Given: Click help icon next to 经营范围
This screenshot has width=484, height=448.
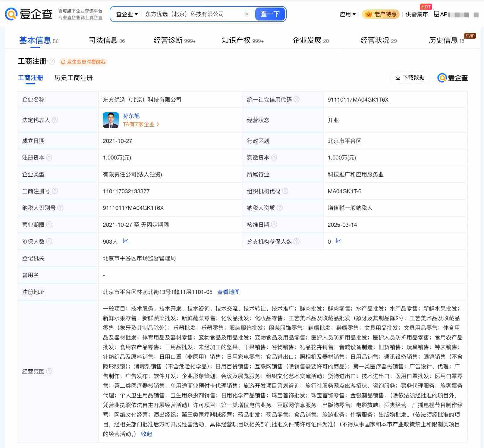Looking at the screenshot, I should [x=49, y=371].
